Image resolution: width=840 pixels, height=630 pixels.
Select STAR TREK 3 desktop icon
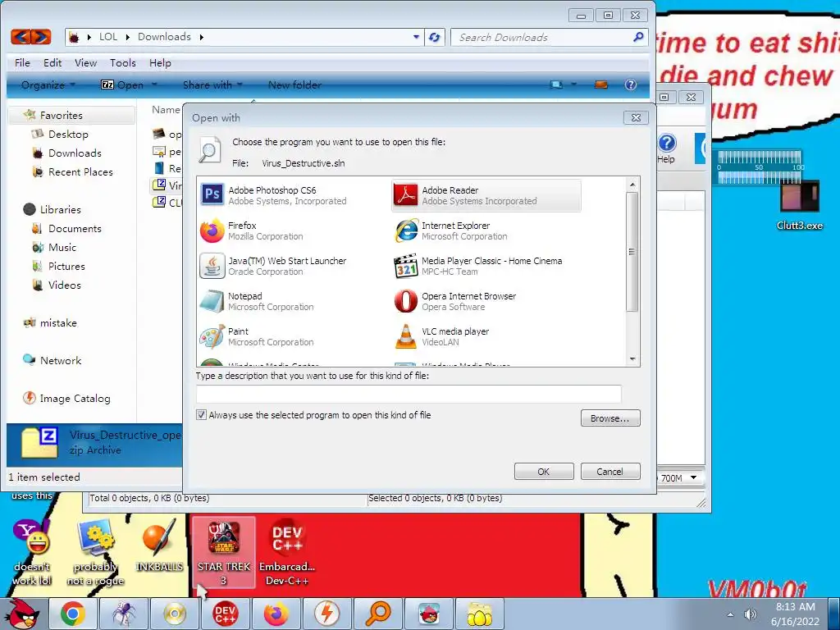[223, 552]
